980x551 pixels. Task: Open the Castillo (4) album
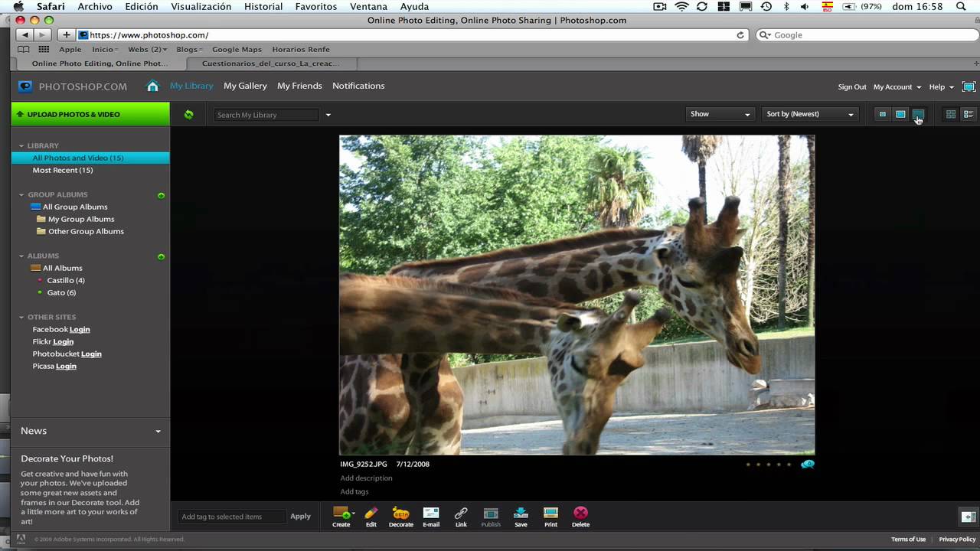click(x=65, y=280)
